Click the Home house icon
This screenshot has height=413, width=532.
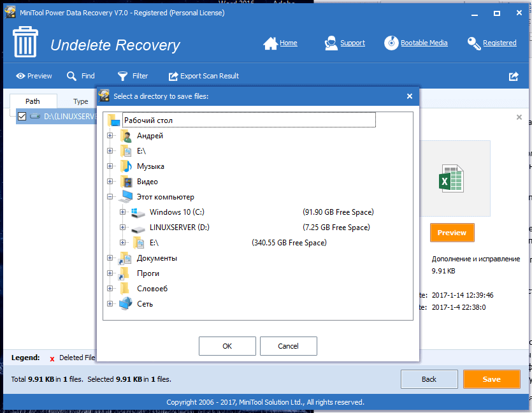270,43
